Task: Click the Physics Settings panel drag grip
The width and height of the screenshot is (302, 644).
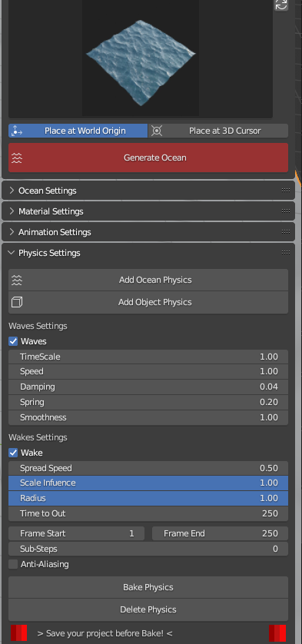Action: (286, 253)
